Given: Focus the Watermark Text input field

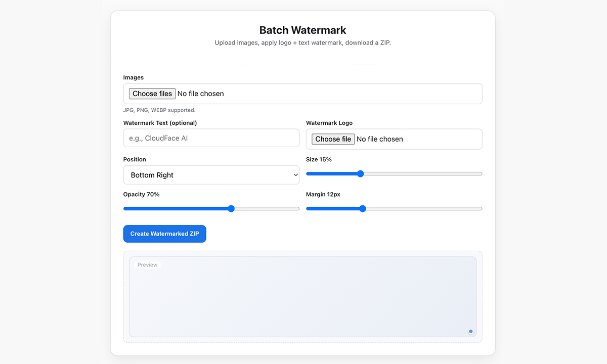Looking at the screenshot, I should pyautogui.click(x=211, y=138).
